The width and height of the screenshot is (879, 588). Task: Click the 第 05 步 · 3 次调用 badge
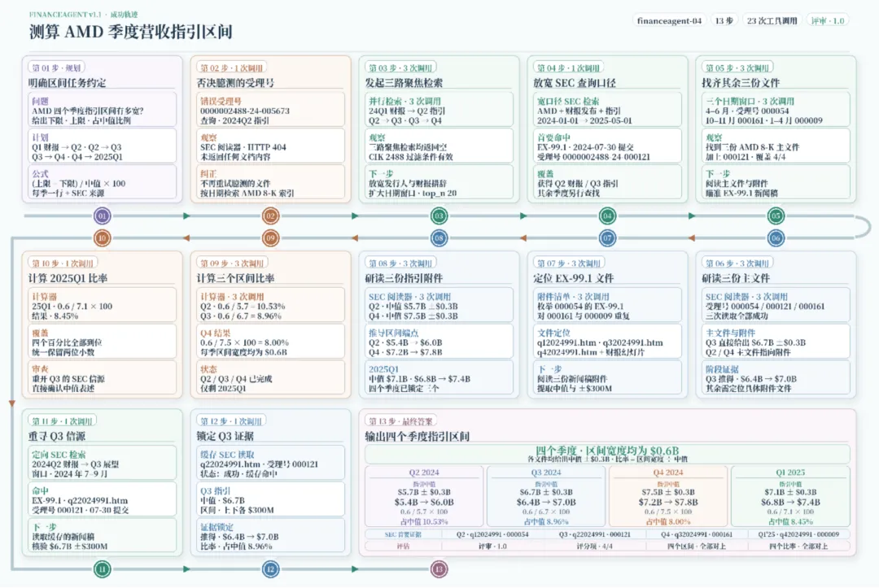[x=737, y=68]
